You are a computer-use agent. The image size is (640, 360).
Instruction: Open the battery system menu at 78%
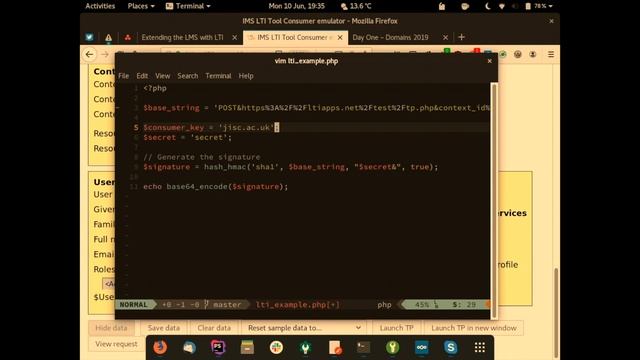click(538, 6)
